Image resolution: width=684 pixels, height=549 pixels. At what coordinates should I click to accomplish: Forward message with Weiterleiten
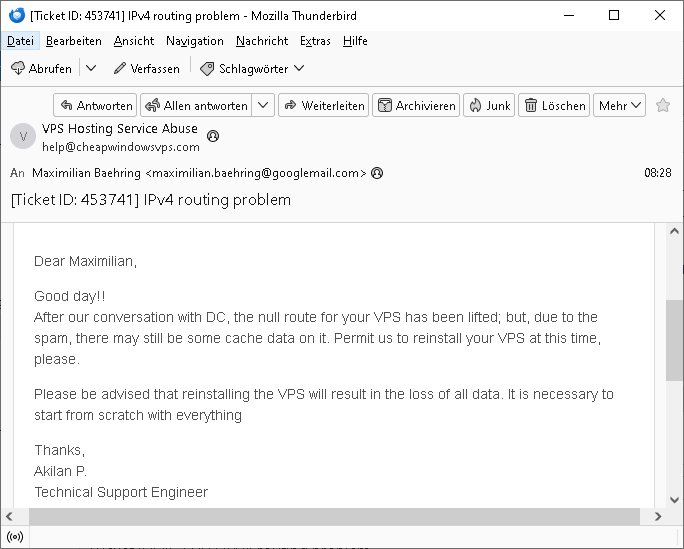pos(323,105)
